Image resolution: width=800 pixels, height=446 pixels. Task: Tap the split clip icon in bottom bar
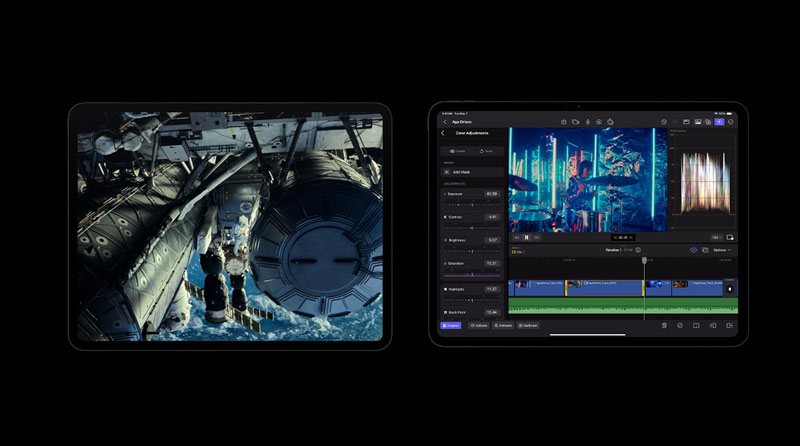click(x=696, y=325)
